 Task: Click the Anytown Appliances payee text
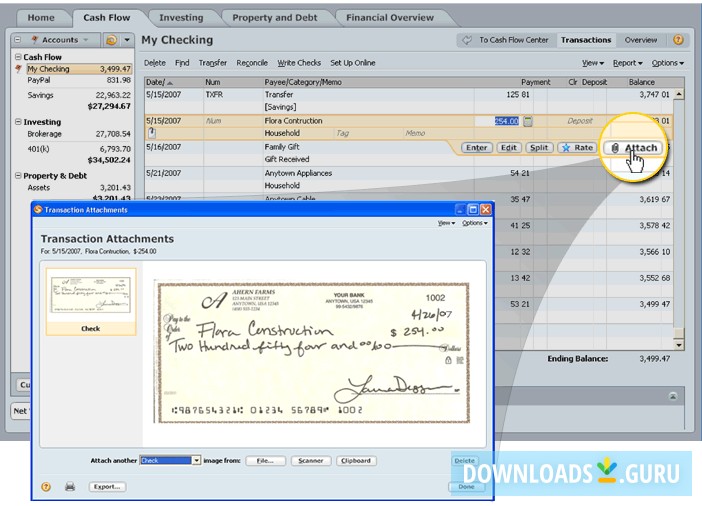(x=298, y=173)
